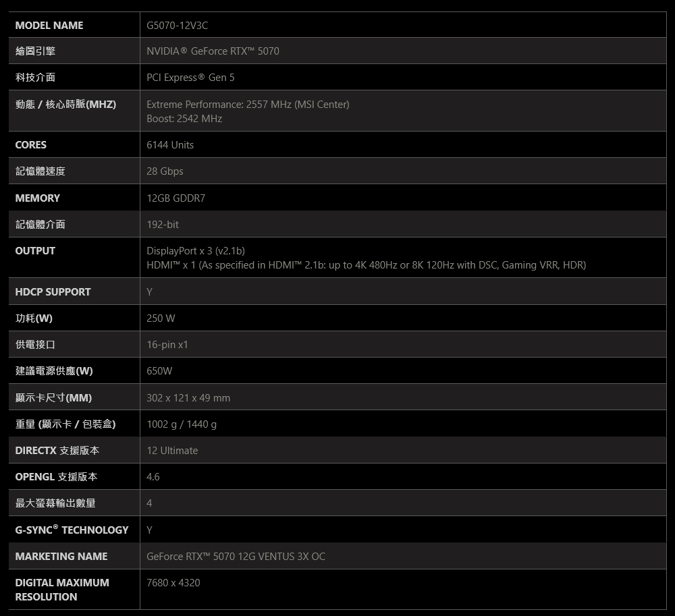Screen dimensions: 675x616
Task: Select the 302 x 121 x 49 mm dimensions
Action: (188, 398)
